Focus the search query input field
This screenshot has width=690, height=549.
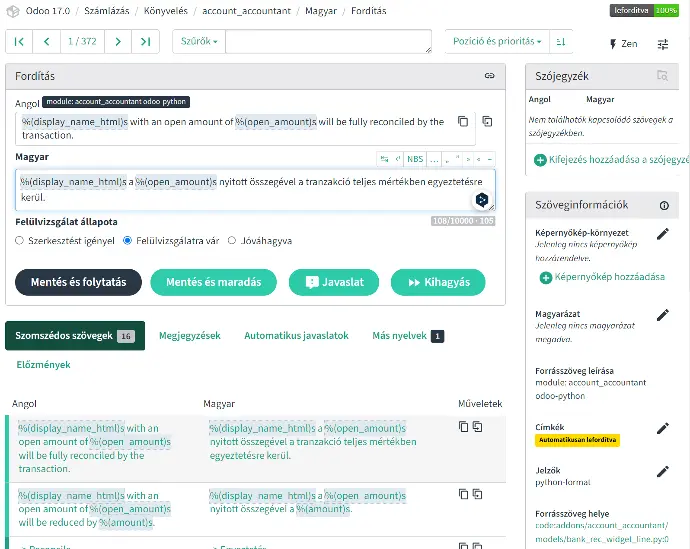point(328,42)
